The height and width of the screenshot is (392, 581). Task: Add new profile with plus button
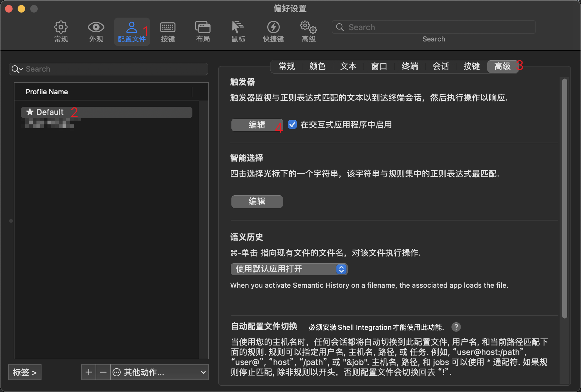89,372
